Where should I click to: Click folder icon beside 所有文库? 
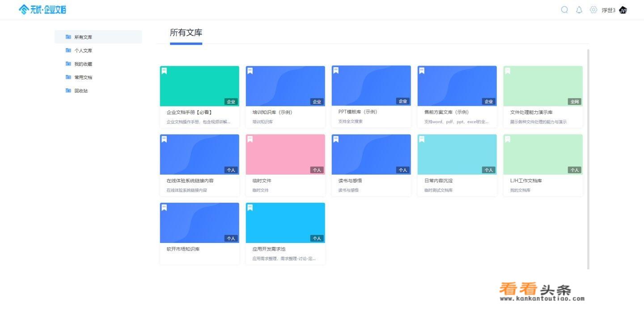tap(68, 37)
